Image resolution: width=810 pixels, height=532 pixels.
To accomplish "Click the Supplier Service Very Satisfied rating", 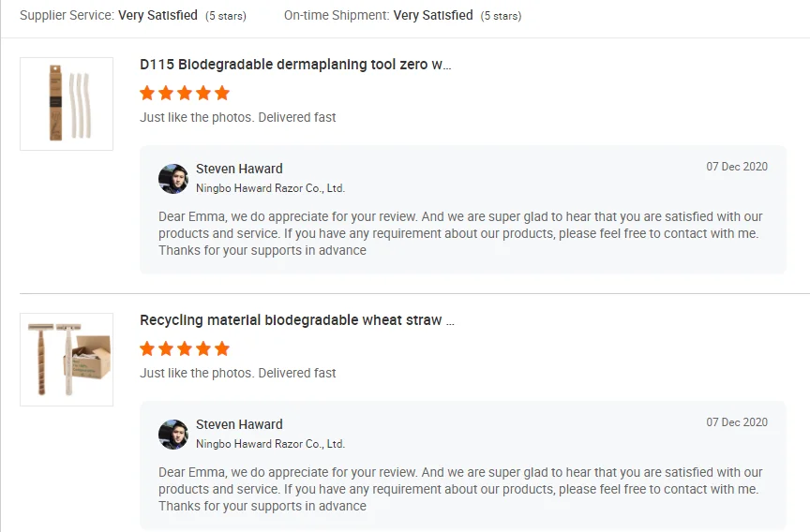I will [157, 15].
